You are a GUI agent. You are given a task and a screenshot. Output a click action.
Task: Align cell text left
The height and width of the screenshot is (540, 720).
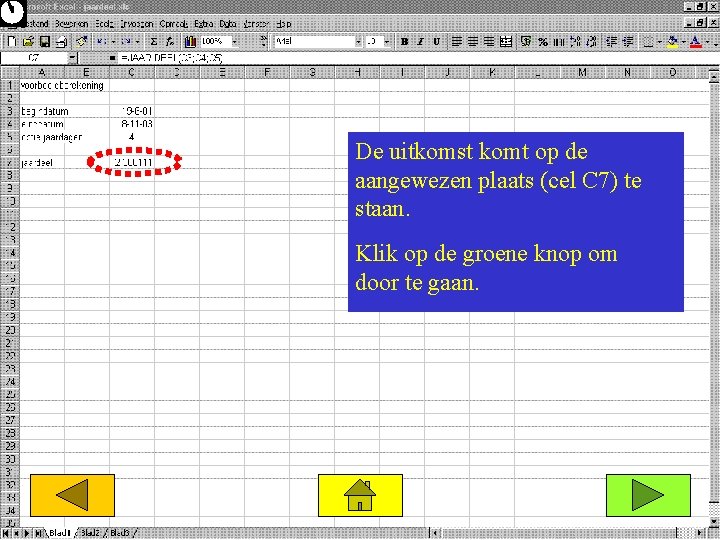pyautogui.click(x=456, y=42)
